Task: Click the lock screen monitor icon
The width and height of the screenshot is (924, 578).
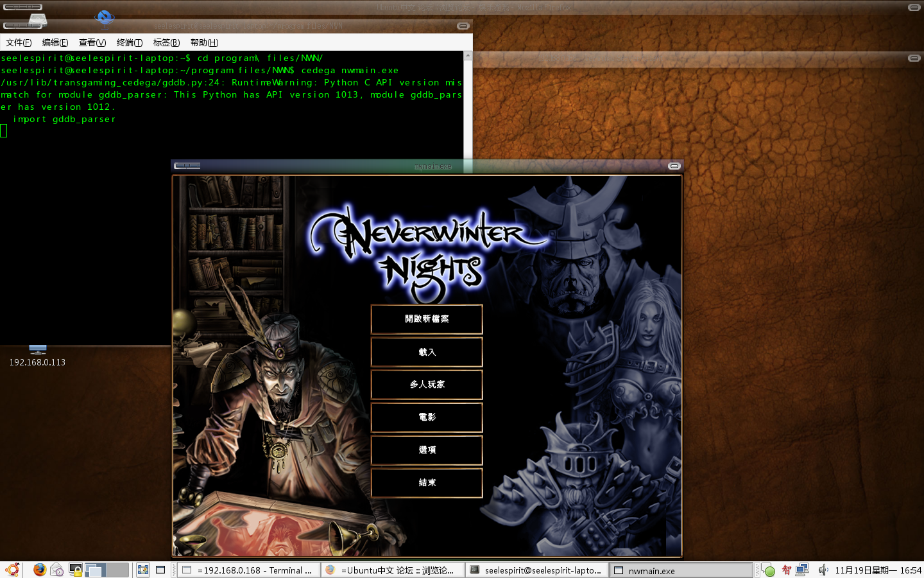Action: [x=75, y=570]
